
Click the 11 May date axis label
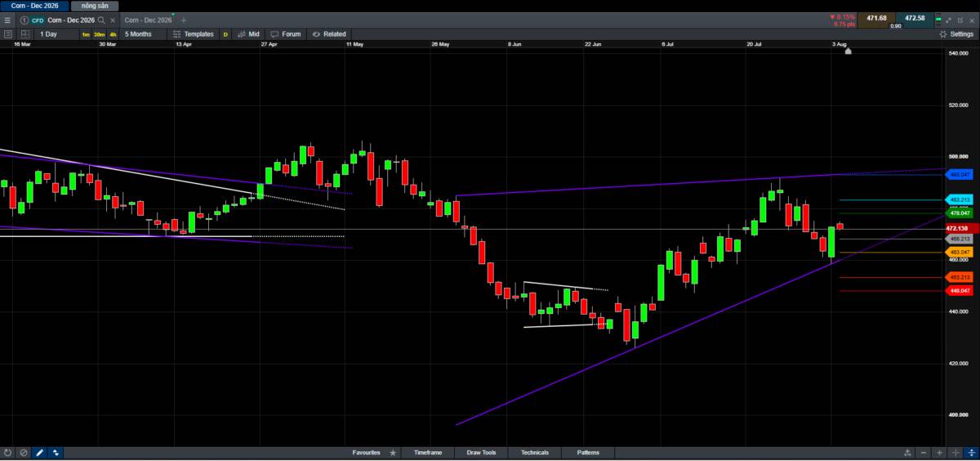pos(354,45)
